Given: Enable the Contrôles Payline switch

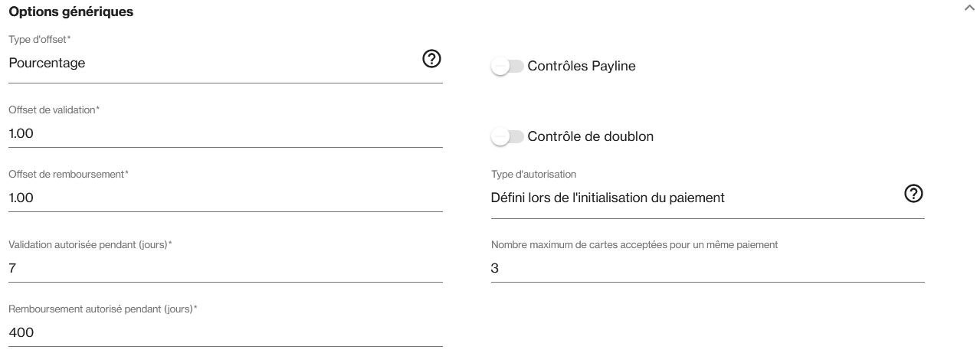Looking at the screenshot, I should click(x=507, y=67).
